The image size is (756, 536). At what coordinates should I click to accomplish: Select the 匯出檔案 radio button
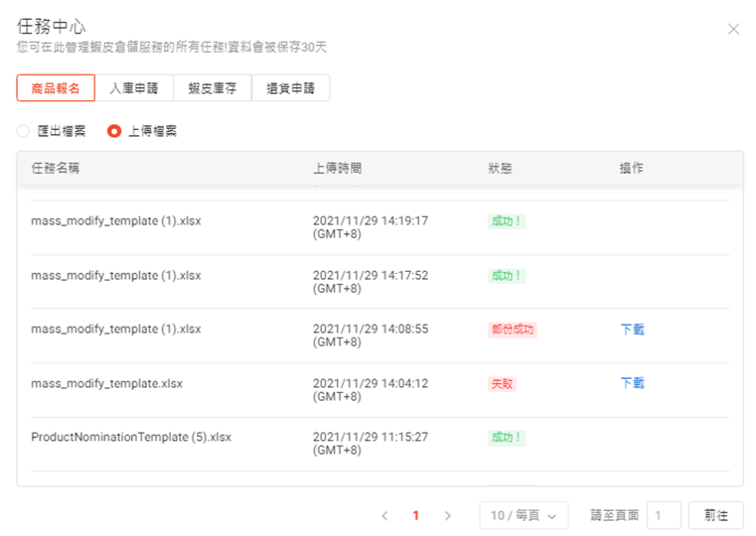pos(24,131)
